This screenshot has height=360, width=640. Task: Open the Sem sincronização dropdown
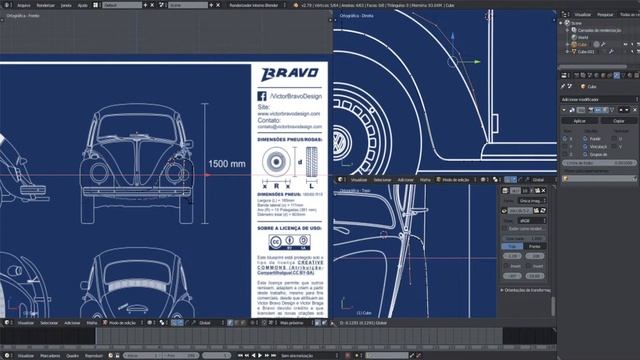tap(308, 356)
